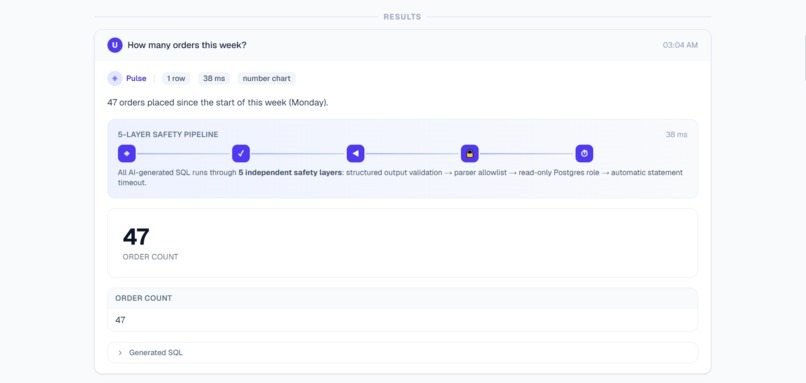Click the large 47 number value
The height and width of the screenshot is (383, 806).
tap(136, 236)
